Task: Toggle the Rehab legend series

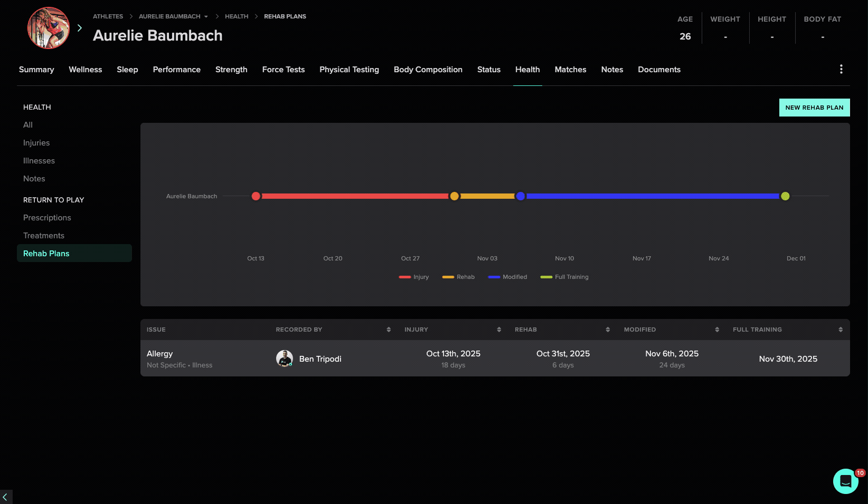Action: point(459,277)
